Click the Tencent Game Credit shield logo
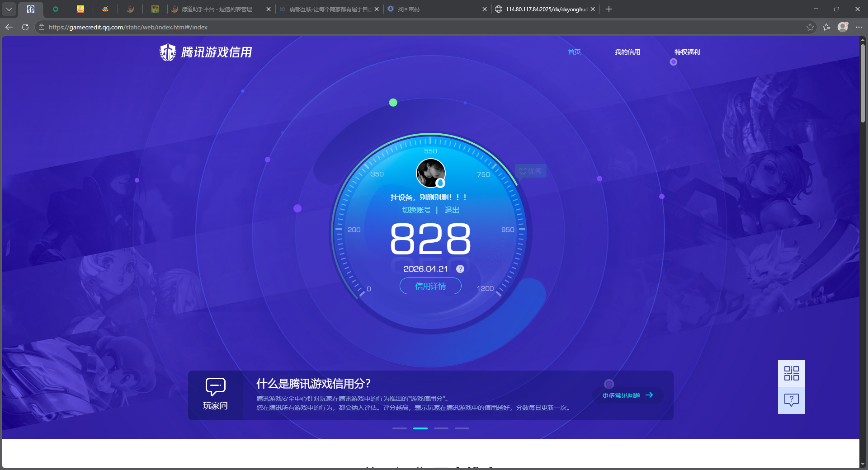The height and width of the screenshot is (470, 868). 167,52
